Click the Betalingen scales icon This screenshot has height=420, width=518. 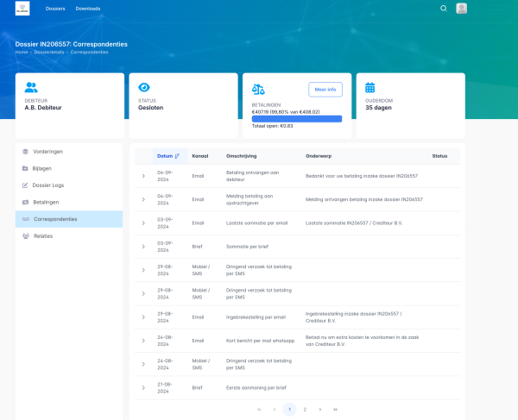pos(258,89)
